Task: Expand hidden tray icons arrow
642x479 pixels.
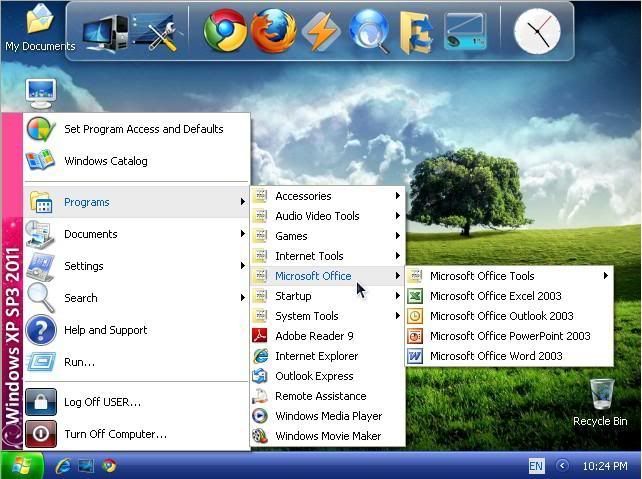Action: [x=562, y=465]
